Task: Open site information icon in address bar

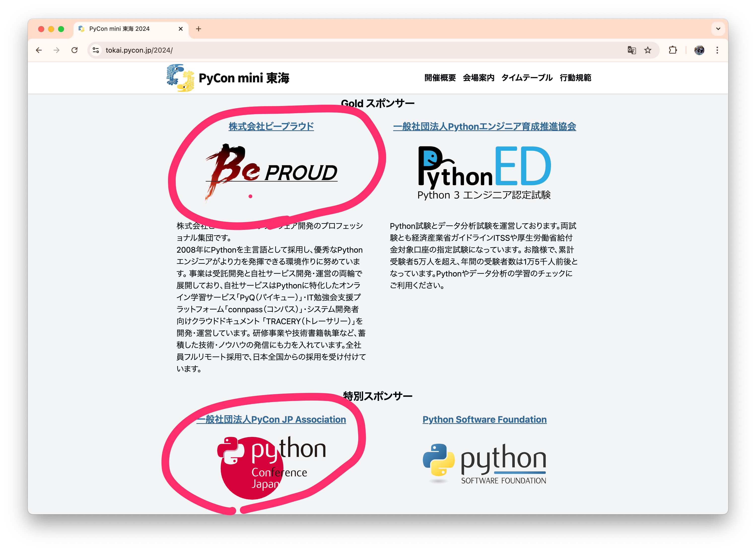Action: (x=96, y=50)
